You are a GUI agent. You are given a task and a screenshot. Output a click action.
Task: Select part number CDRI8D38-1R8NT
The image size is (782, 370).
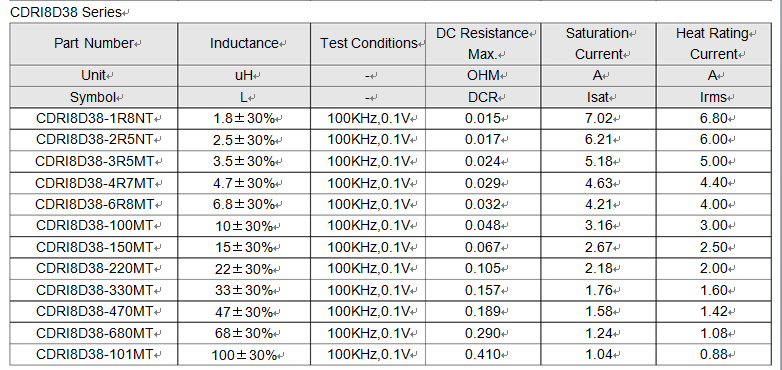(94, 118)
